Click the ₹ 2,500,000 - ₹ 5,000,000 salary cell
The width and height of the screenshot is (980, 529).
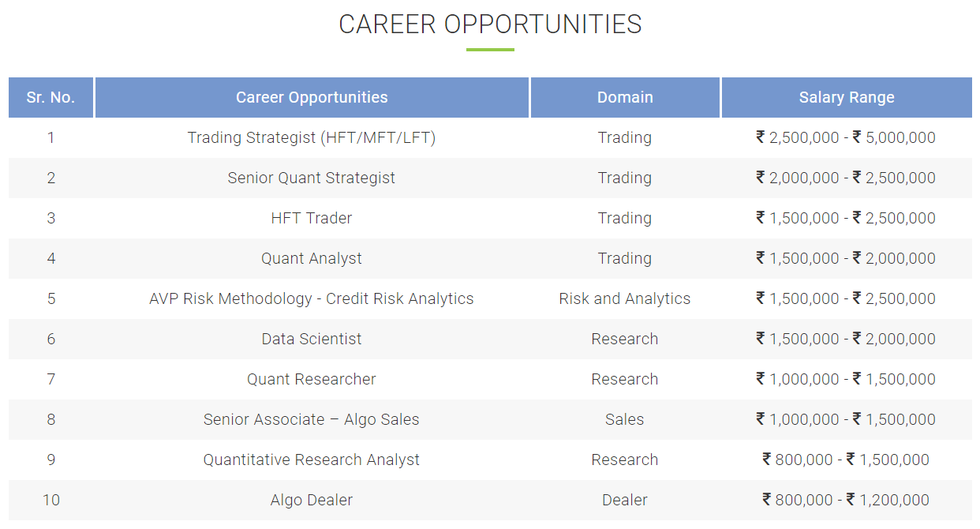tap(846, 137)
